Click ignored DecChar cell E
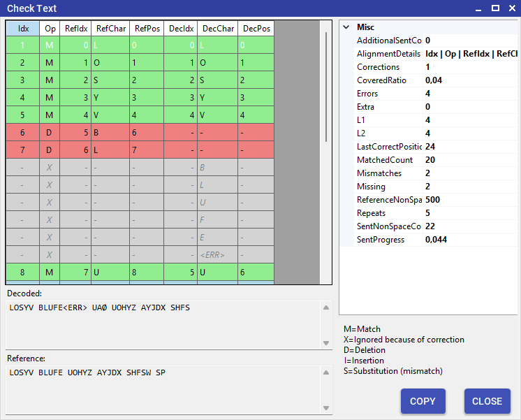Image resolution: width=521 pixels, height=420 pixels. click(218, 238)
